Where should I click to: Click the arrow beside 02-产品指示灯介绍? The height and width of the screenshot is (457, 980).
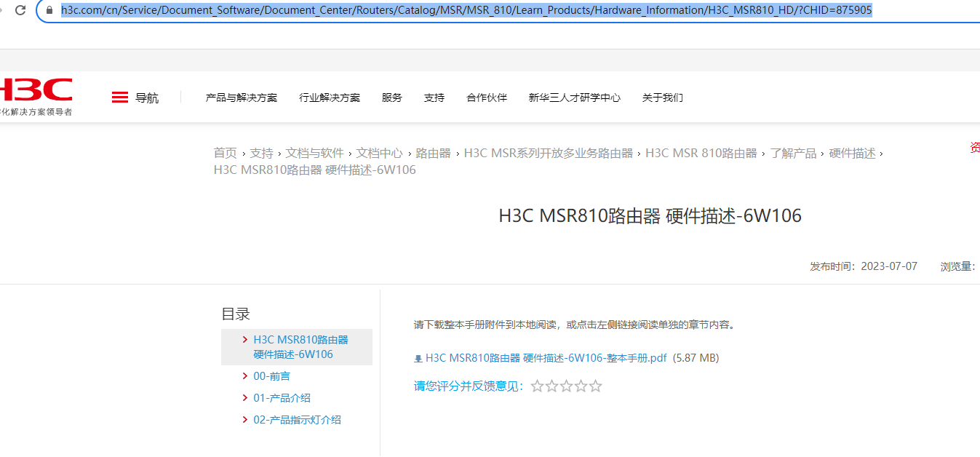[245, 420]
